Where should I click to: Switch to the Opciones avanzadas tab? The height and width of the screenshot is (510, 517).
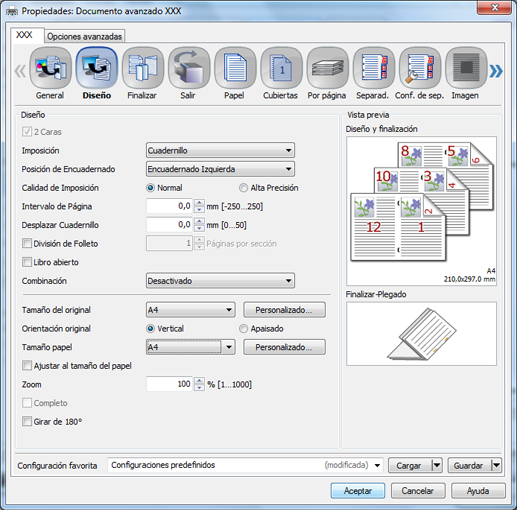tap(84, 36)
